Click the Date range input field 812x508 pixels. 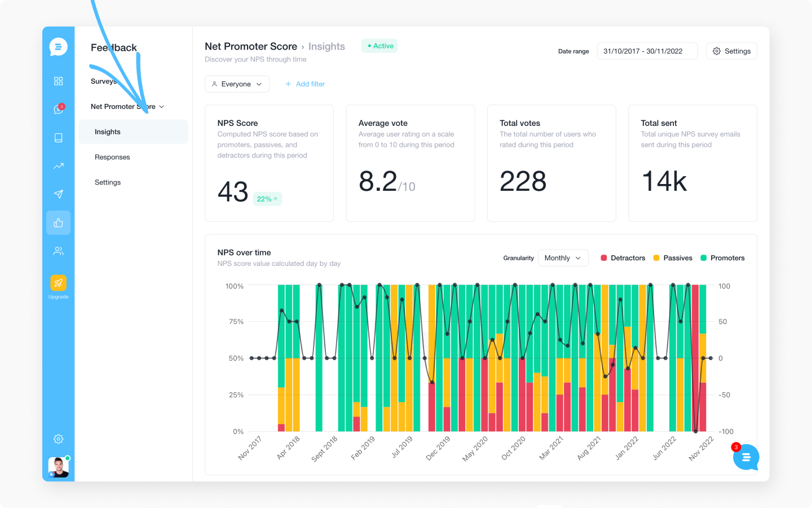pyautogui.click(x=647, y=51)
